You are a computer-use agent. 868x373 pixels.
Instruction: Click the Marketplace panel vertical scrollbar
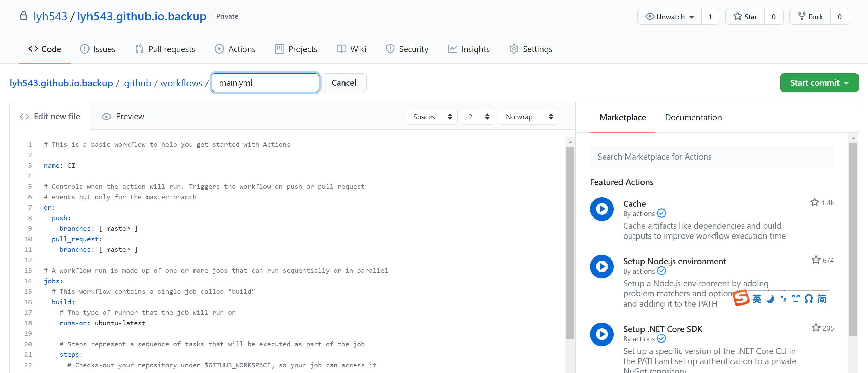coord(853,239)
